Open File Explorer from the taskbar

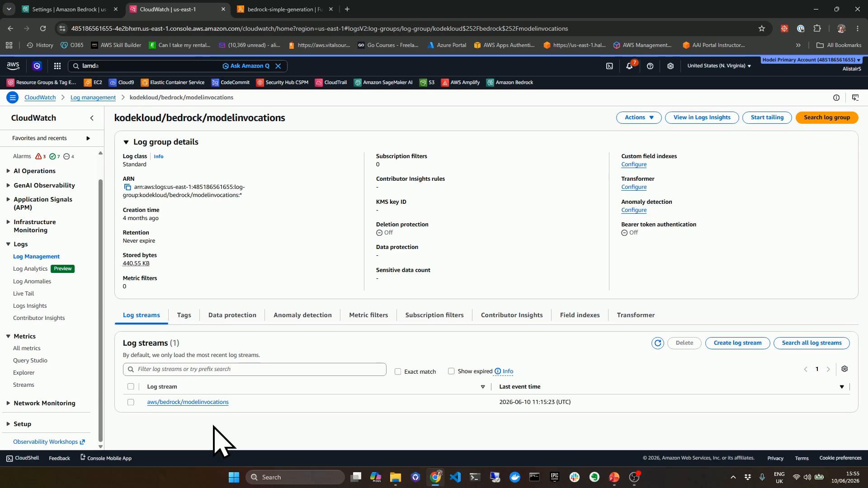click(396, 477)
